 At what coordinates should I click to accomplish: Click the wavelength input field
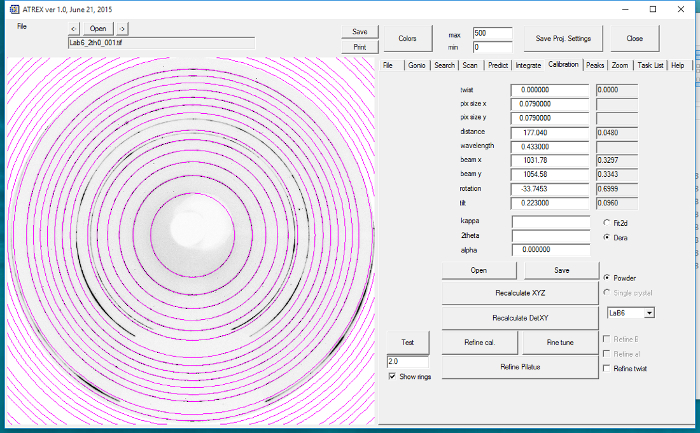click(x=551, y=146)
